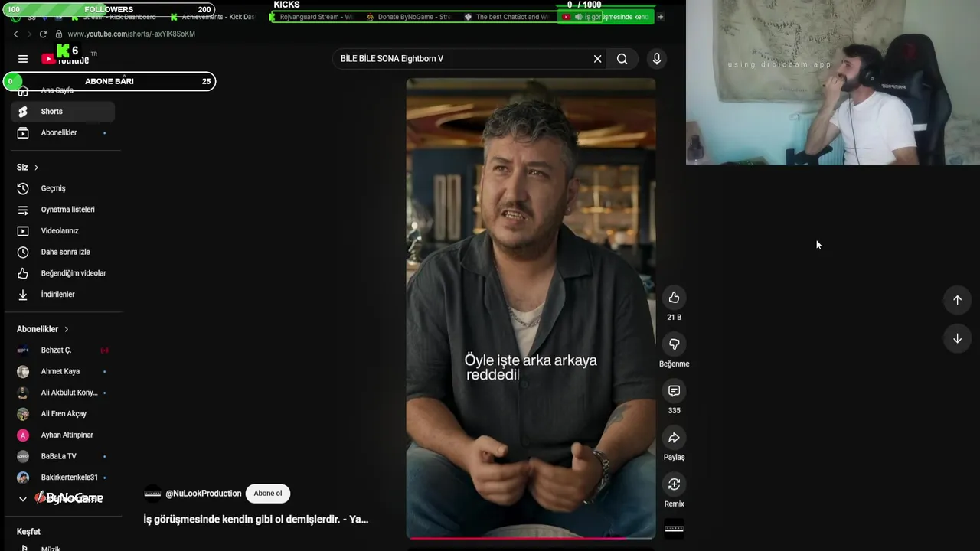980x551 pixels.
Task: Open Ahmet Kaya channel
Action: (x=63, y=371)
